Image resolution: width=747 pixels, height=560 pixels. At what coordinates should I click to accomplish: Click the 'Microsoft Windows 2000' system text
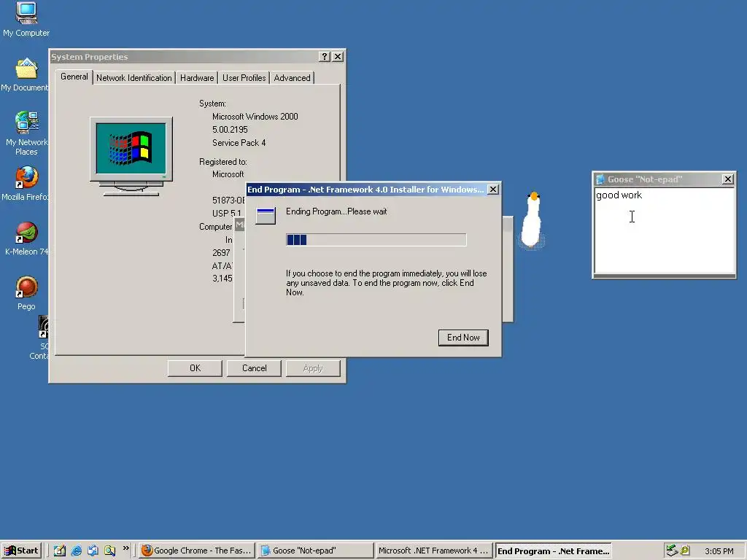(x=255, y=117)
